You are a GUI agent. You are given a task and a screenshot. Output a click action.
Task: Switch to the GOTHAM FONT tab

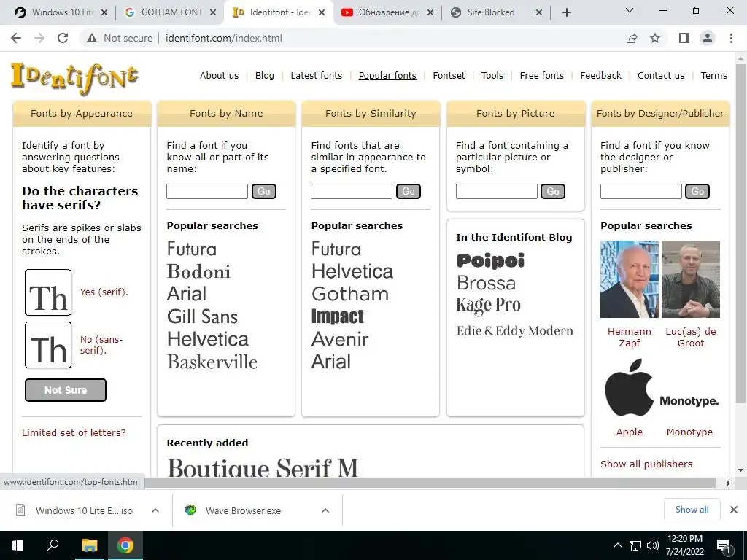170,12
